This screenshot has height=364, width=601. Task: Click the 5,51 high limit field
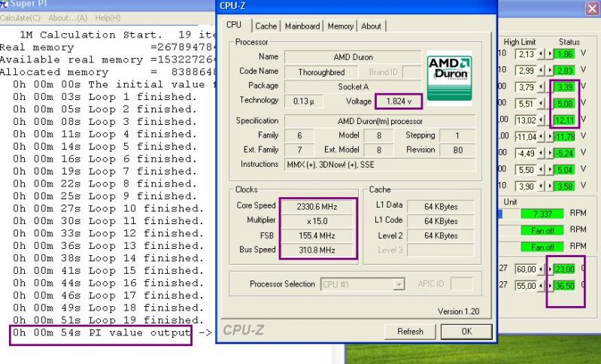pos(525,104)
